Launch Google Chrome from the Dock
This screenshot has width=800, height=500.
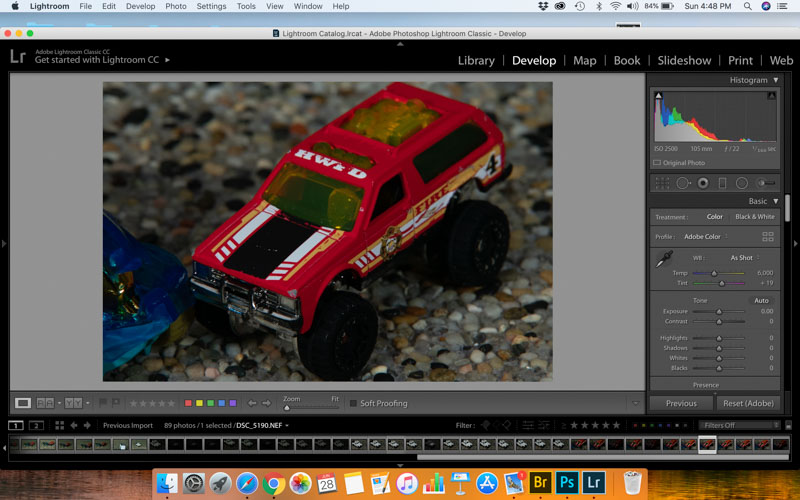[x=273, y=483]
